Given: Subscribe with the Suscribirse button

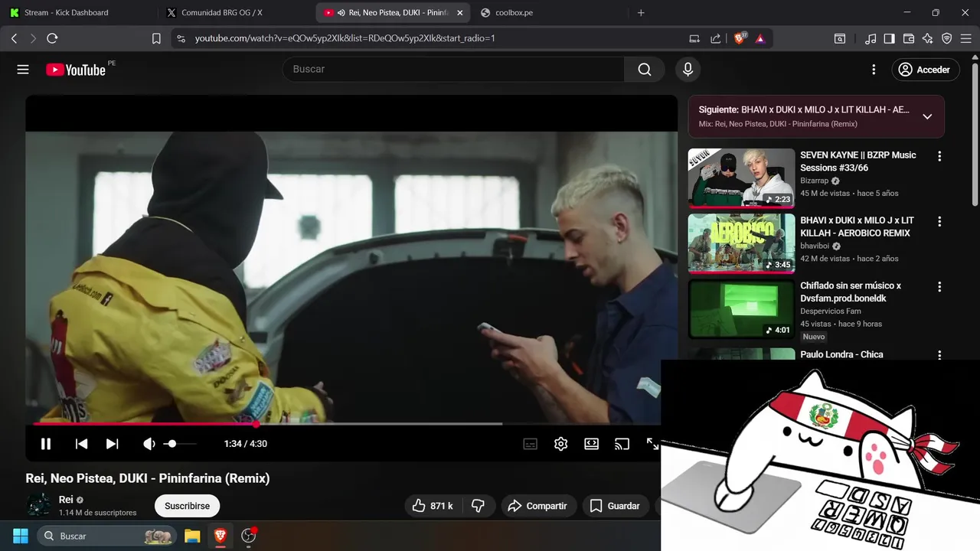Looking at the screenshot, I should click(187, 506).
